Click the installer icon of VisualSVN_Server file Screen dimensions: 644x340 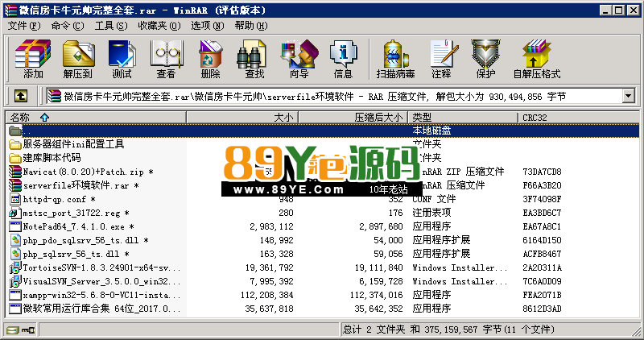(x=15, y=281)
